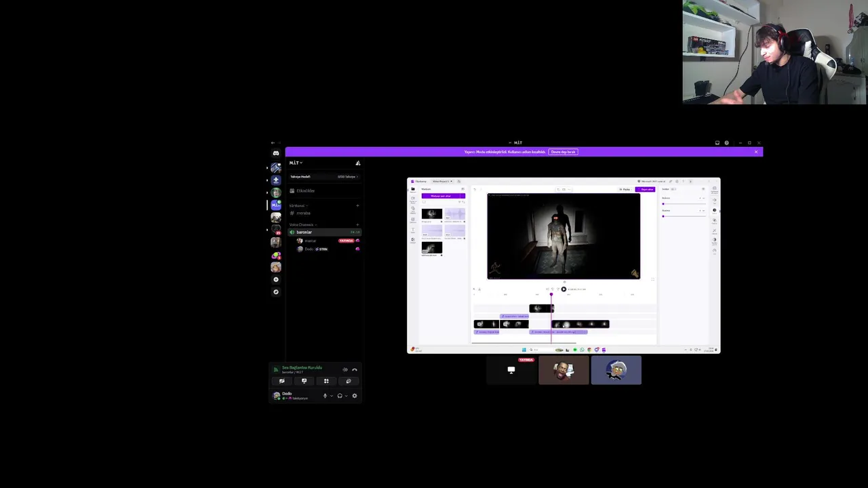Select the M.I.T server icon in sidebar

(x=276, y=205)
